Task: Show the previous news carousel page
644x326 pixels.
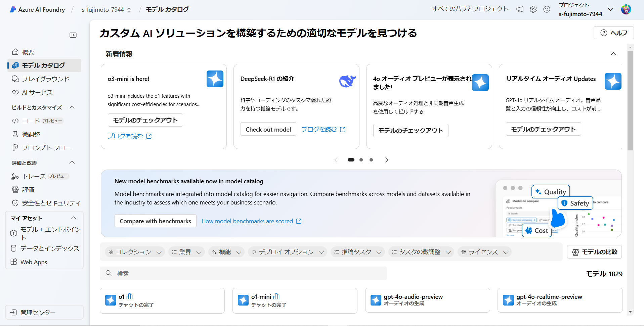Action: click(336, 160)
